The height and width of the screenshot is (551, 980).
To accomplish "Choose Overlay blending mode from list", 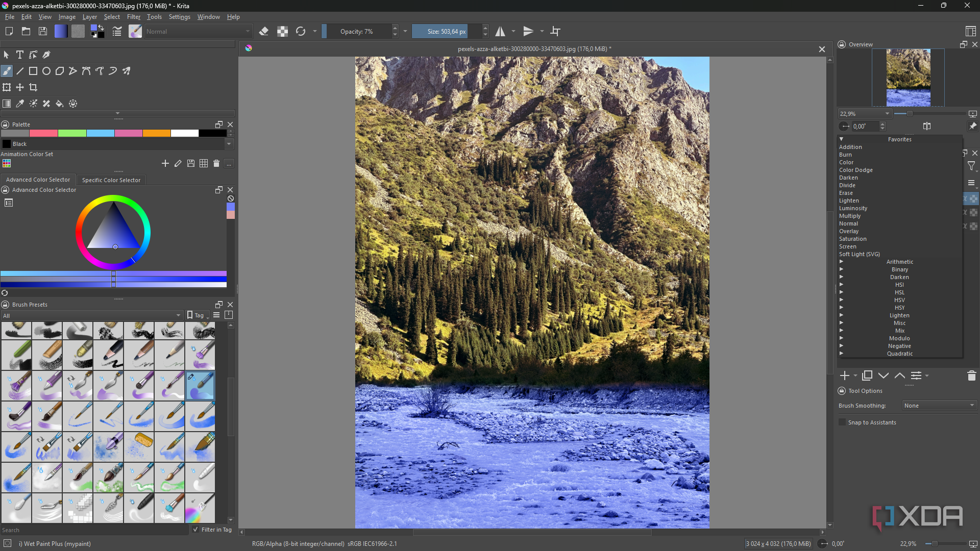I will point(849,231).
